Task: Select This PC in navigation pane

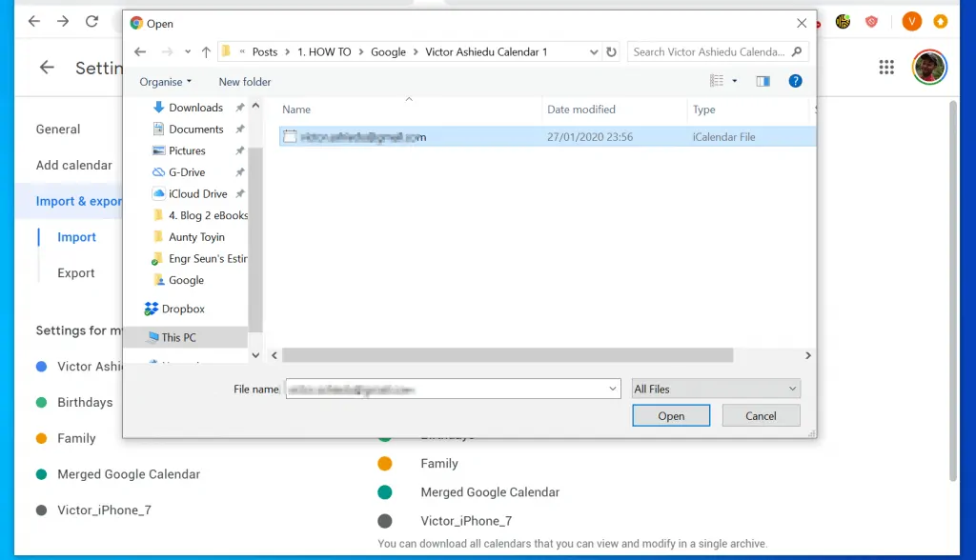Action: (178, 337)
